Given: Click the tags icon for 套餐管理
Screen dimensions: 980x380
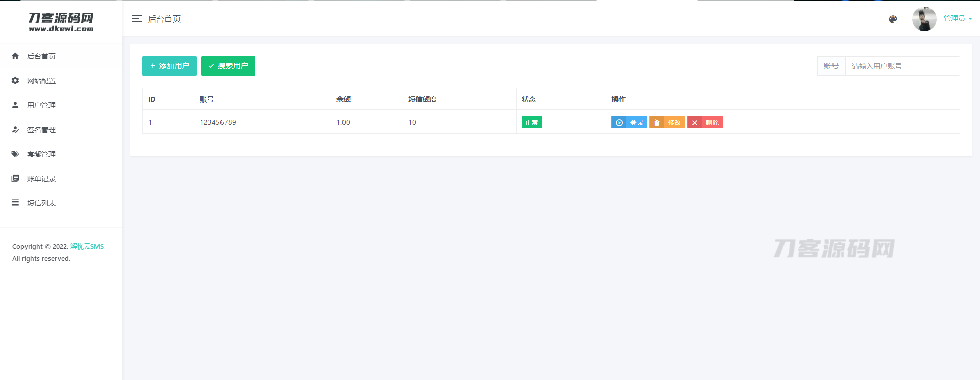Looking at the screenshot, I should (15, 154).
